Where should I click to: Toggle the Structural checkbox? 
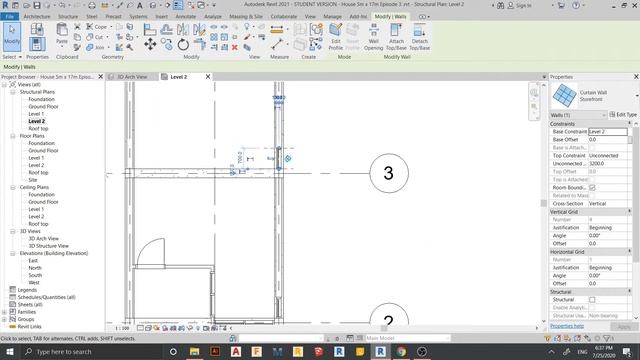592,300
